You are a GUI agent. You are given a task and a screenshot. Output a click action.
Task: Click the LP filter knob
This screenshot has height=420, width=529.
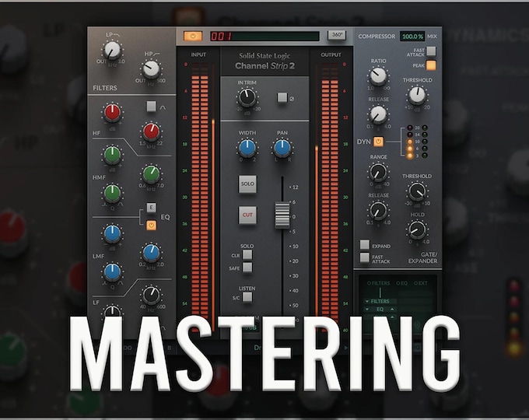click(112, 51)
